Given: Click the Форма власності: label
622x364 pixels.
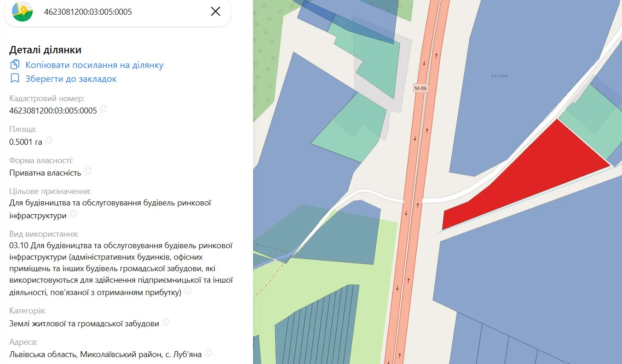Looking at the screenshot, I should pos(41,160).
